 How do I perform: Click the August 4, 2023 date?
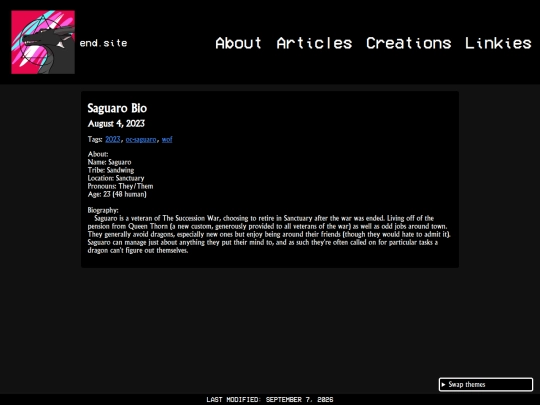tap(116, 124)
